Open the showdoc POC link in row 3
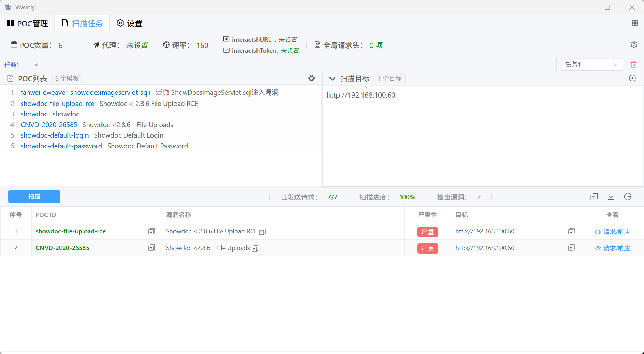The height and width of the screenshot is (354, 644). point(34,114)
